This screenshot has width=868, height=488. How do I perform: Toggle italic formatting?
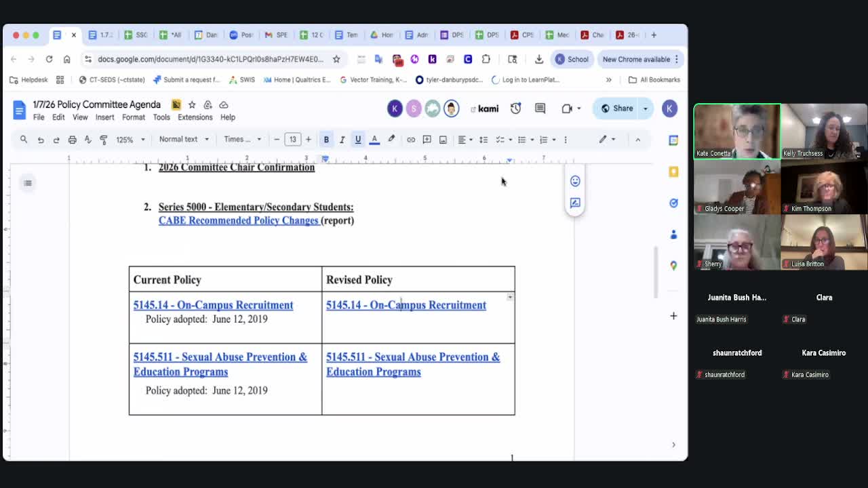(x=342, y=140)
